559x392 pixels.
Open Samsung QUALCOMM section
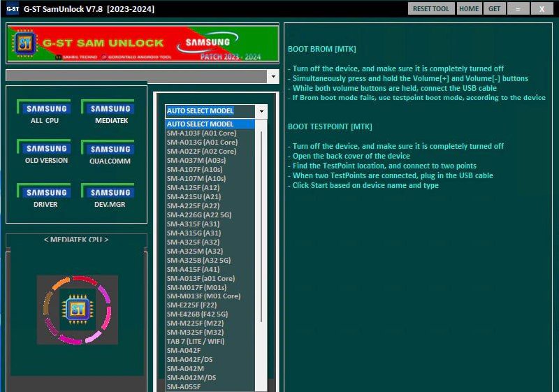point(109,152)
